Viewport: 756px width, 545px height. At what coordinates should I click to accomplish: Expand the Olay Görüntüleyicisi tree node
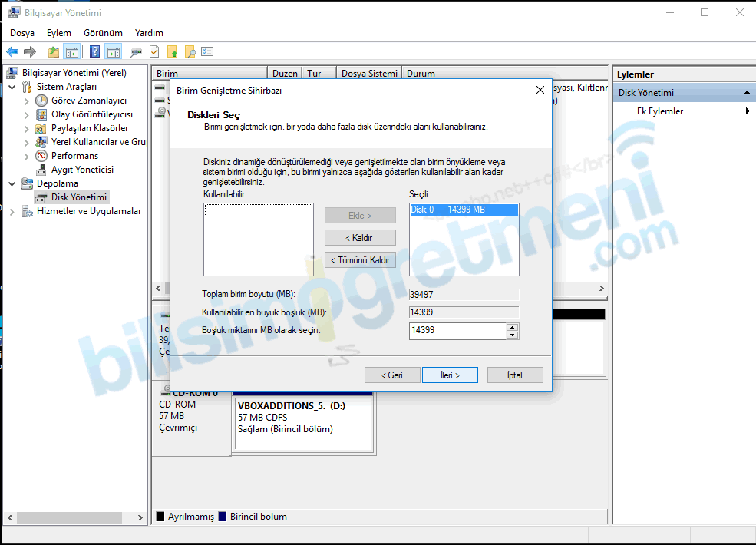pyautogui.click(x=27, y=114)
